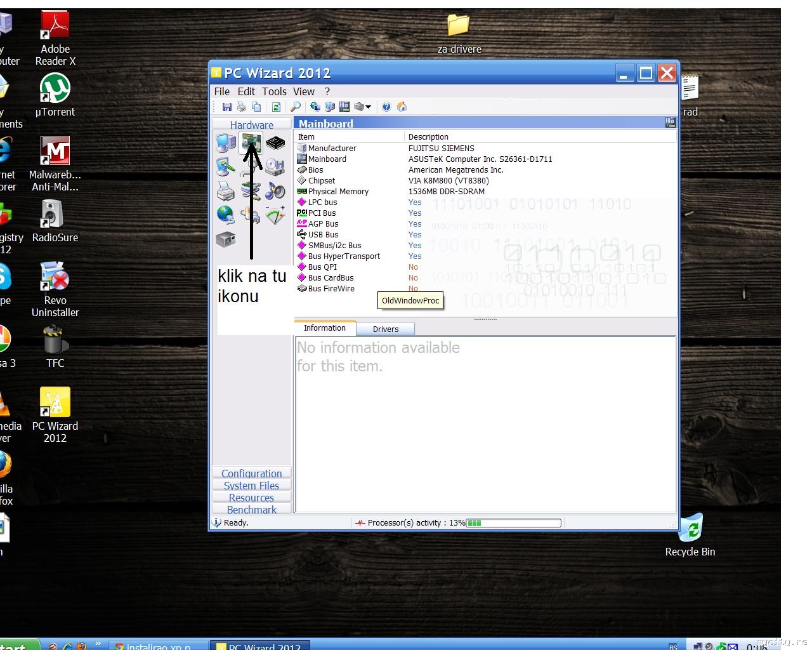
Task: Click the computer toolbar icon beside the globe
Action: click(330, 107)
